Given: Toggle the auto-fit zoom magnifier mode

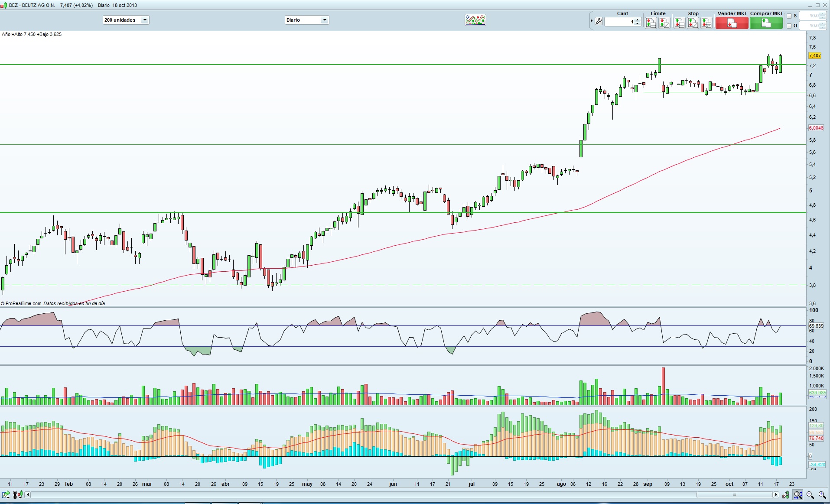Looking at the screenshot, I should [x=798, y=494].
